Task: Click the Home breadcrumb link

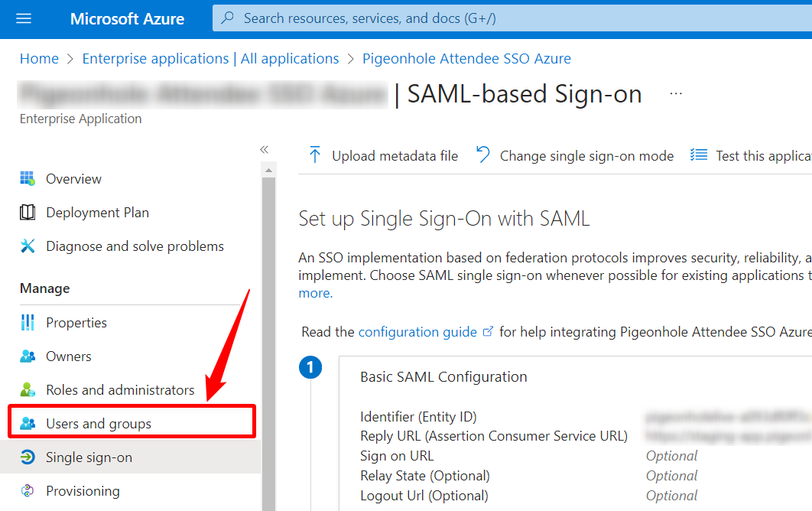Action: point(39,59)
